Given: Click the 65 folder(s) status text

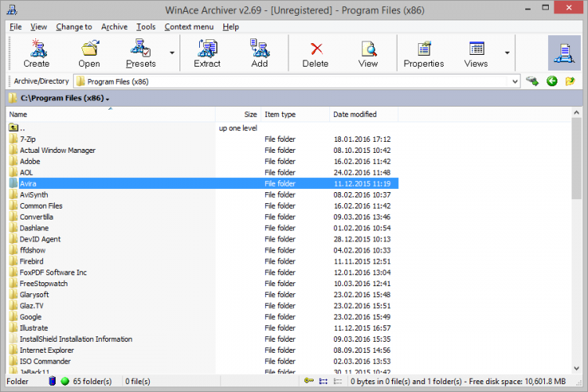Looking at the screenshot, I should [93, 381].
